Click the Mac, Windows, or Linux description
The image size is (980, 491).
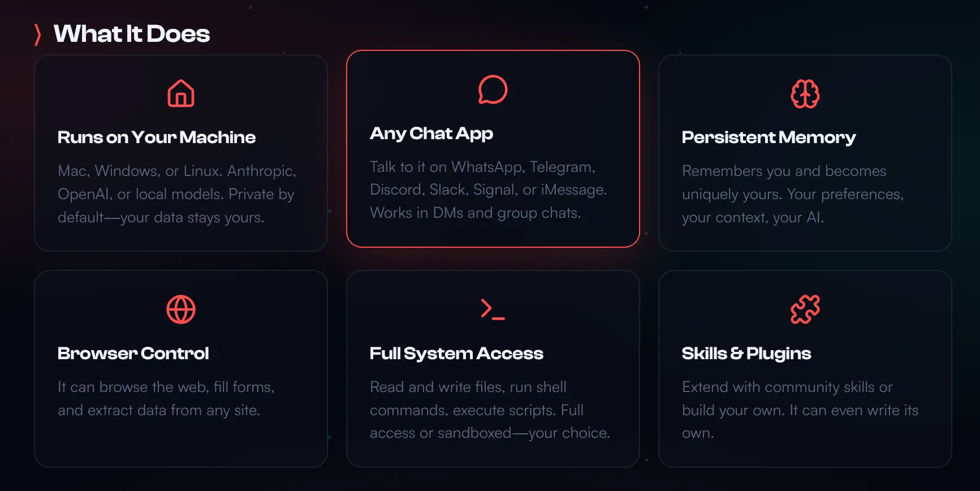tap(177, 194)
